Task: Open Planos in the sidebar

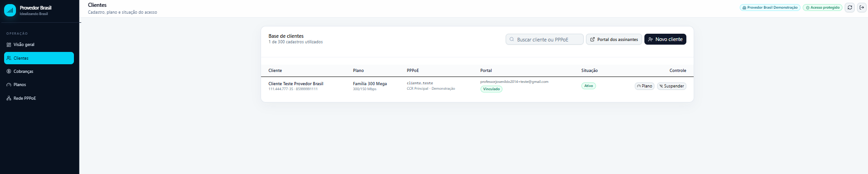Action: pyautogui.click(x=39, y=85)
